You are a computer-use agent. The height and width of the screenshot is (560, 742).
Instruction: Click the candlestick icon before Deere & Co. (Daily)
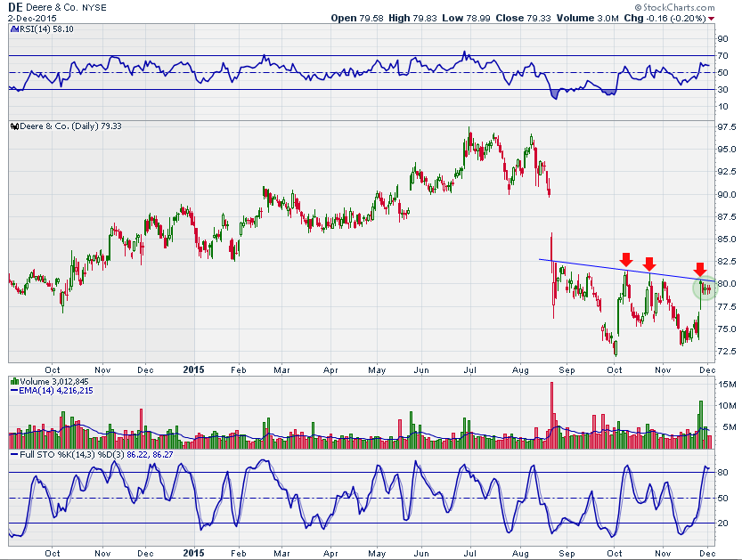14,126
